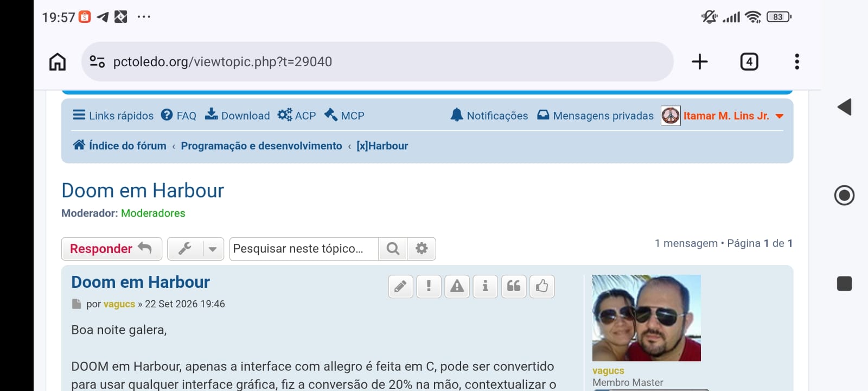868x391 pixels.
Task: Give thumbs up to the post
Action: point(542,286)
